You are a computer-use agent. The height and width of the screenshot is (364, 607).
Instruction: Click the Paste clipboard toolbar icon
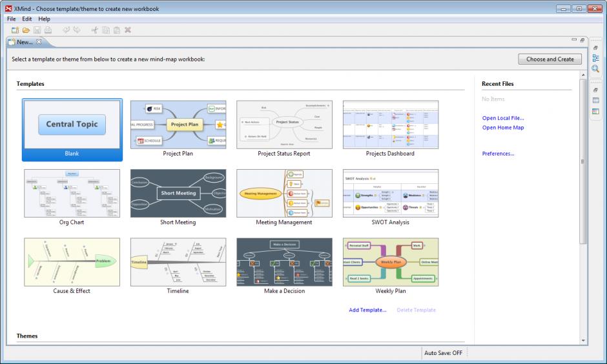(x=116, y=30)
